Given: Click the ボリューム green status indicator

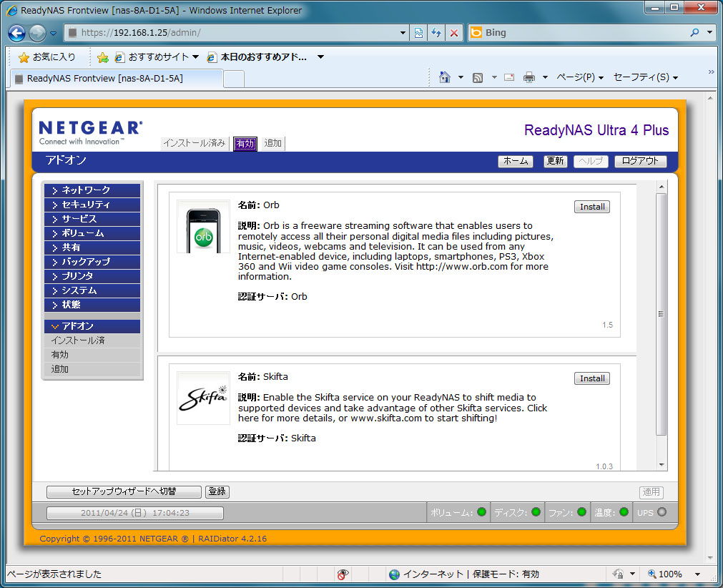Looking at the screenshot, I should click(481, 512).
